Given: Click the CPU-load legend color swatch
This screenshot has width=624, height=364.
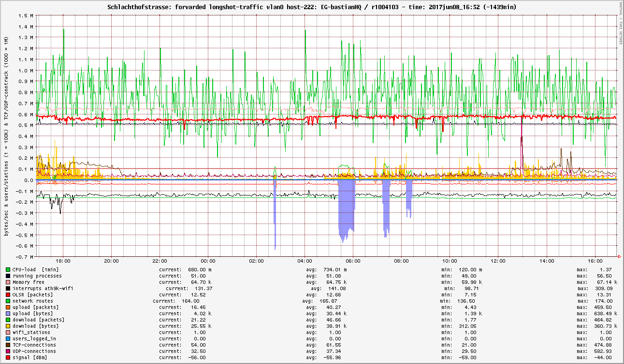Looking at the screenshot, I should point(8,269).
